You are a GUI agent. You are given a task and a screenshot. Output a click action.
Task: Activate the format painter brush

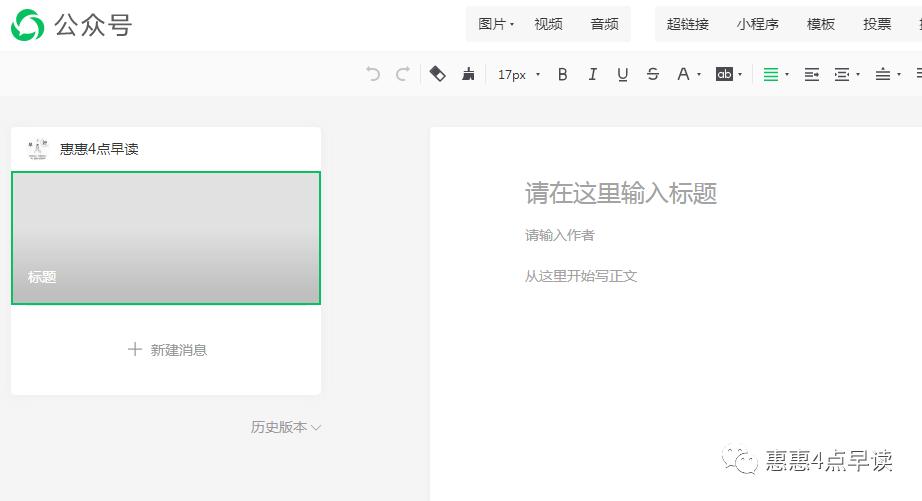[468, 74]
